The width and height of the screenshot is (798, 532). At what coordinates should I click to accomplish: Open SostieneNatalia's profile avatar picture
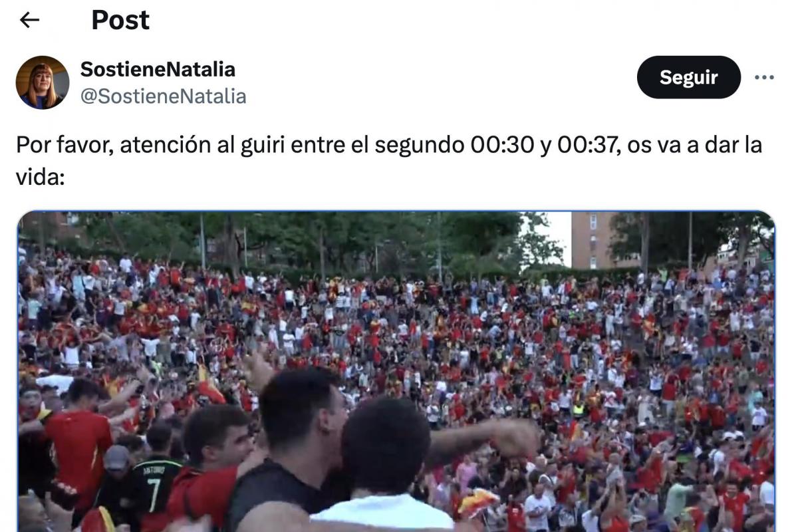(43, 82)
